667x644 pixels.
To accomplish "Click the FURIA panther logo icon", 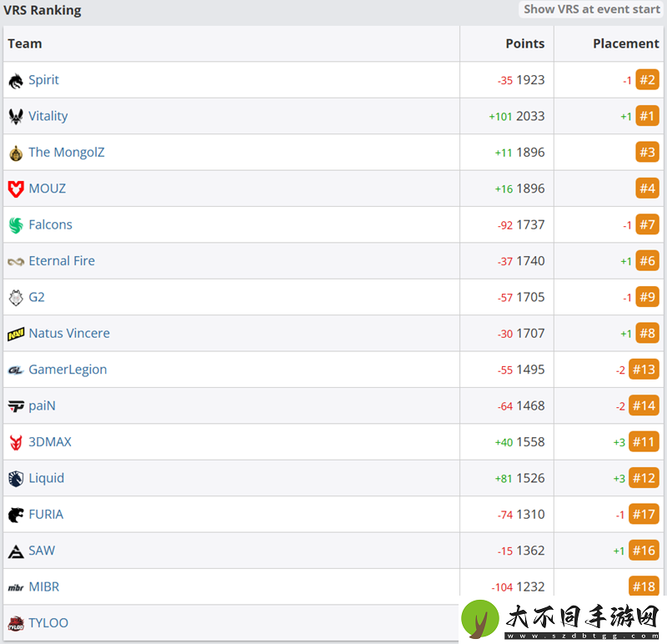I will (16, 515).
